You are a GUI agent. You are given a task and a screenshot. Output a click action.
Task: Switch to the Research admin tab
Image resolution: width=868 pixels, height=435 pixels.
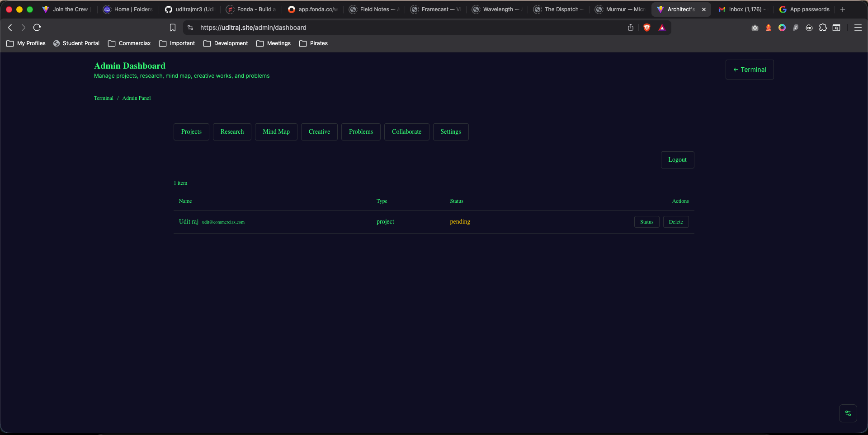(x=232, y=132)
